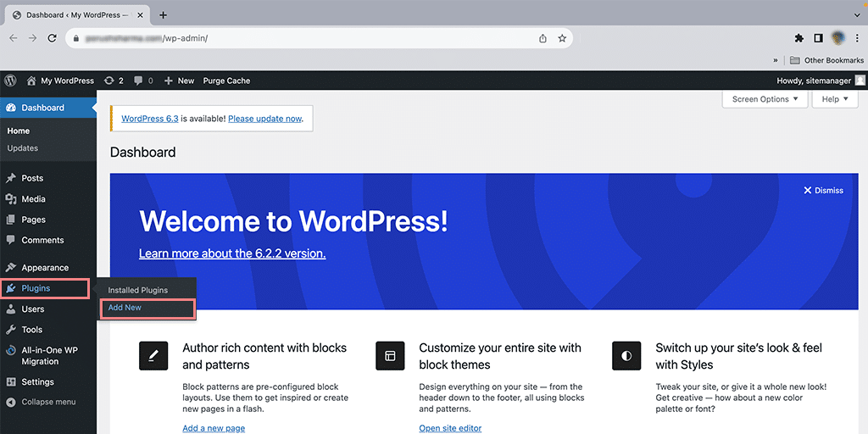Open the updates icon showing 2
This screenshot has height=434, width=868.
(x=114, y=81)
